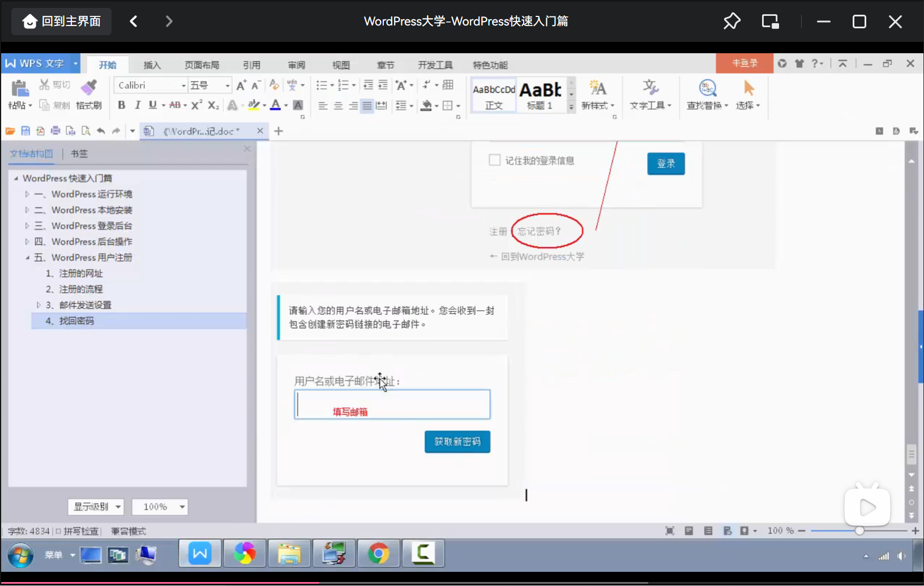Switch to the 书签 panel tab
Image resolution: width=924 pixels, height=586 pixels.
pyautogui.click(x=79, y=153)
